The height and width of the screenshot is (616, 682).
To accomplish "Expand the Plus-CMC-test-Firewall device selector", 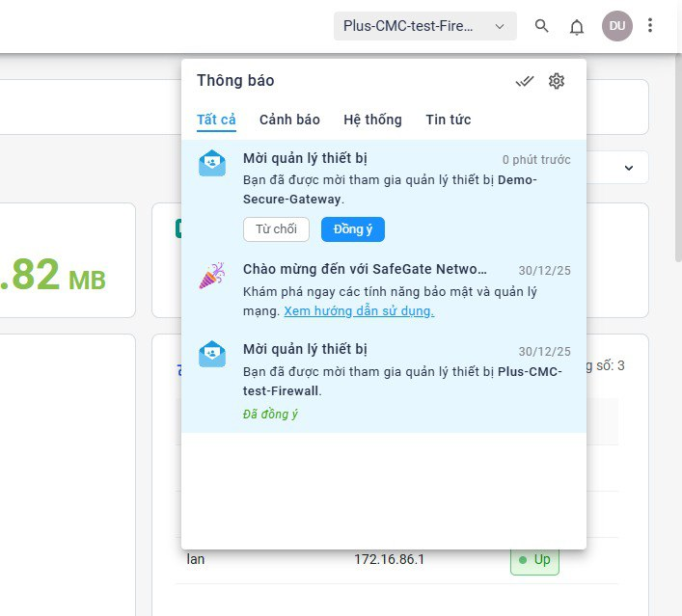I will click(425, 26).
